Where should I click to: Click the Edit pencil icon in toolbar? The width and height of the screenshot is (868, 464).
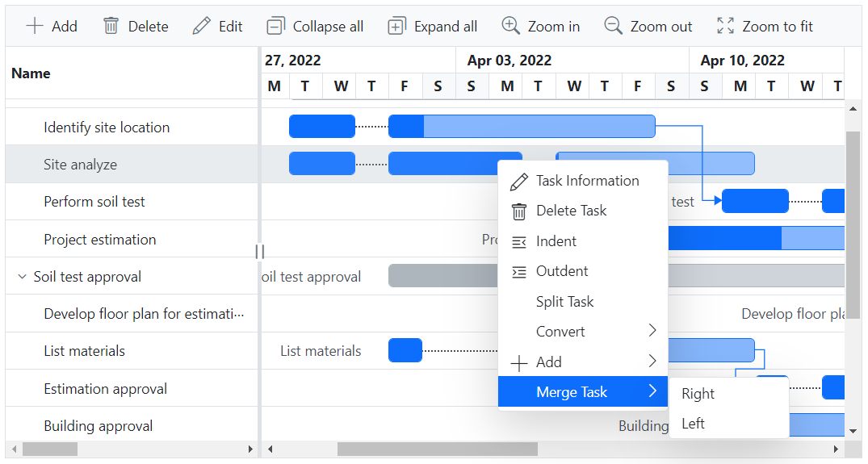point(202,26)
